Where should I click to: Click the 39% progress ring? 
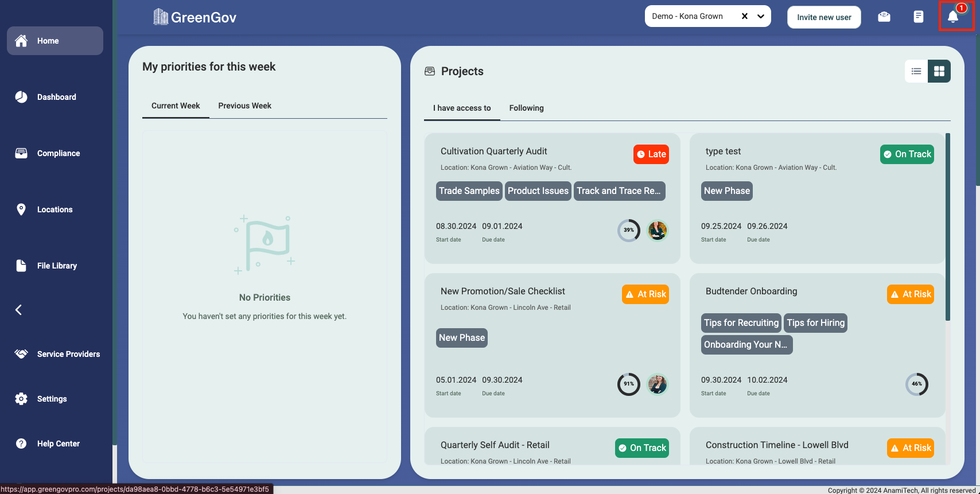point(629,231)
